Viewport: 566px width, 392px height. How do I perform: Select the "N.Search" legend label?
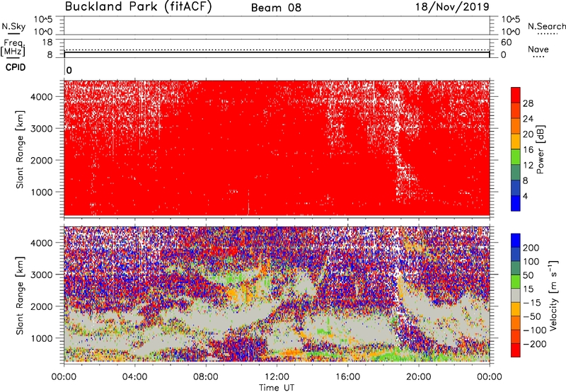tap(546, 26)
